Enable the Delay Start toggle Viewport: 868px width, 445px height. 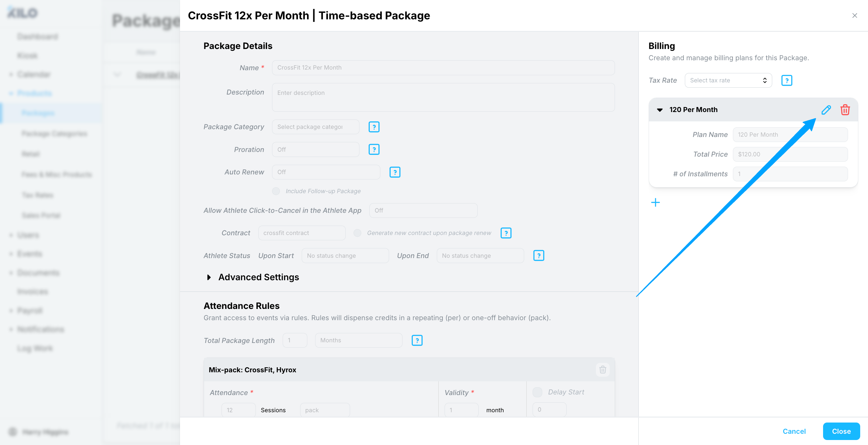[537, 392]
